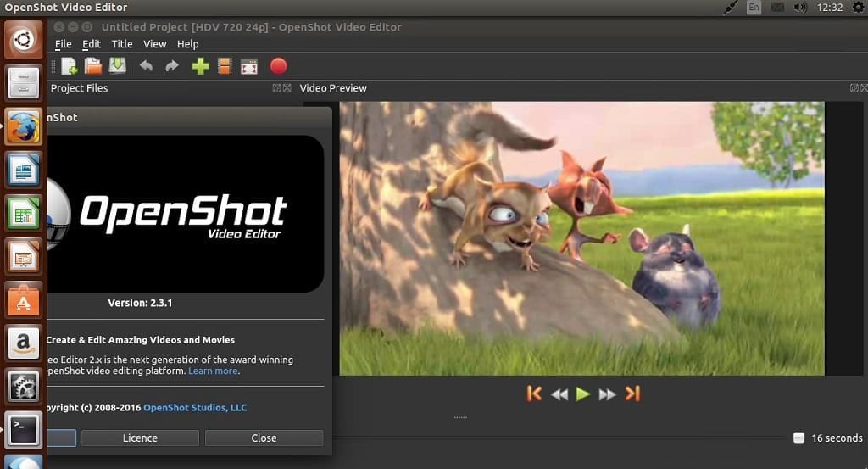Click the clock showing 12:32
This screenshot has height=469, width=868.
[830, 8]
